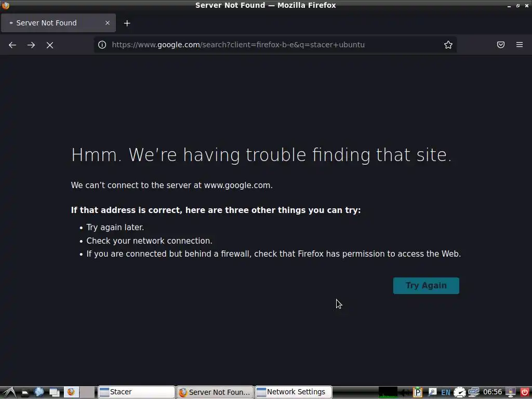
Task: Click the www.google.com error message line
Action: pos(171,185)
